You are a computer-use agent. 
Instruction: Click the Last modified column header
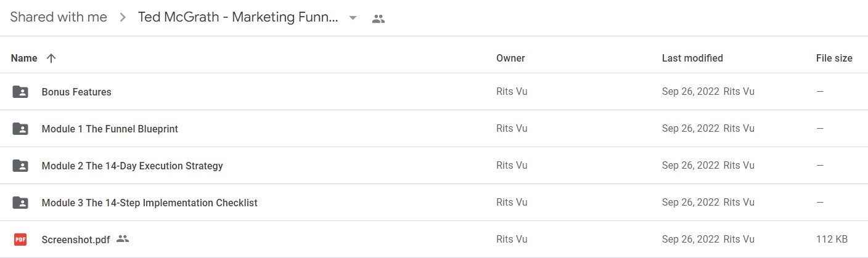[692, 58]
